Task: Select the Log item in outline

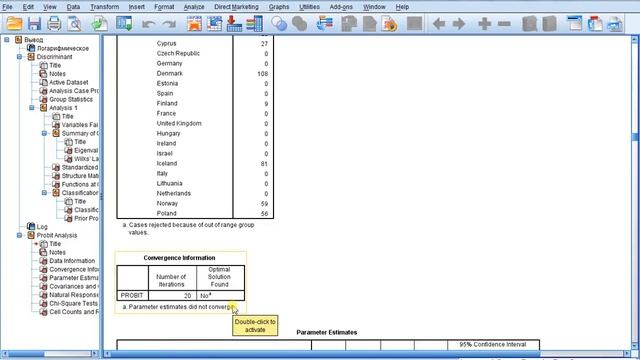Action: 42,227
